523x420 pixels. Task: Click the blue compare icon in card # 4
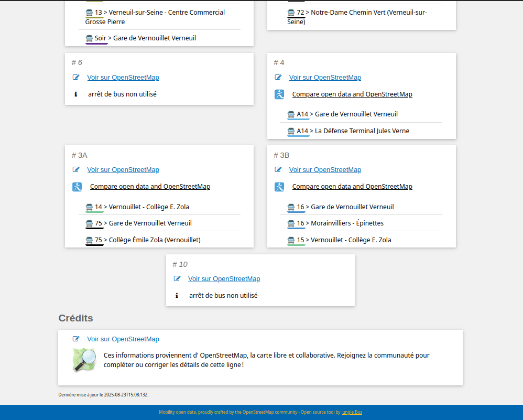[279, 94]
